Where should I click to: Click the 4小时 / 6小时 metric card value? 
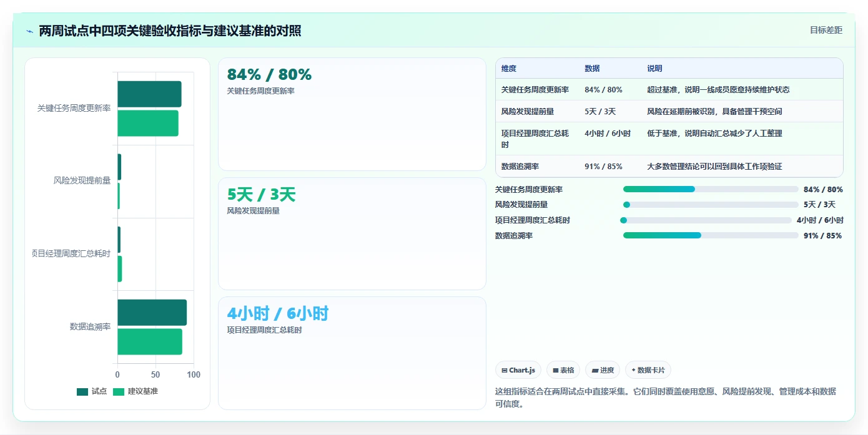pyautogui.click(x=277, y=313)
